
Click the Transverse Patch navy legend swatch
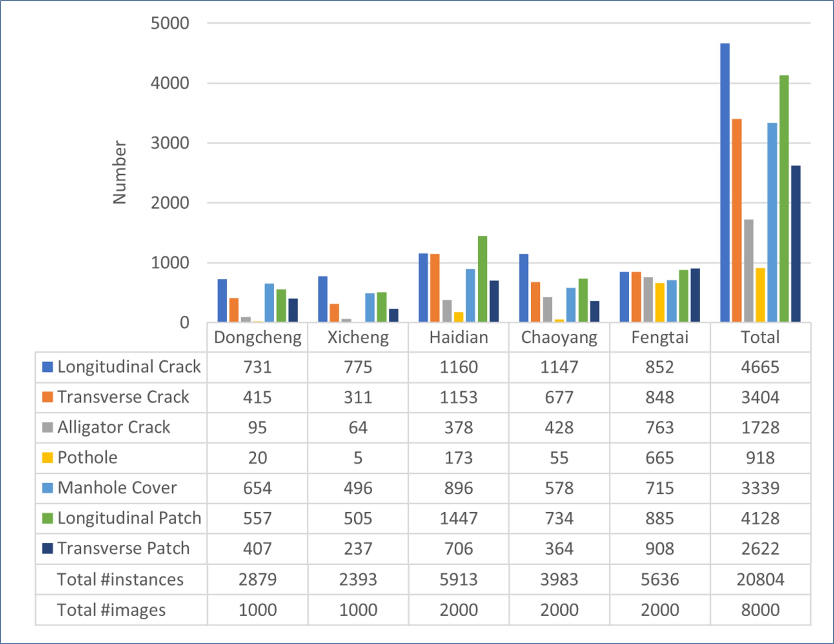[47, 548]
